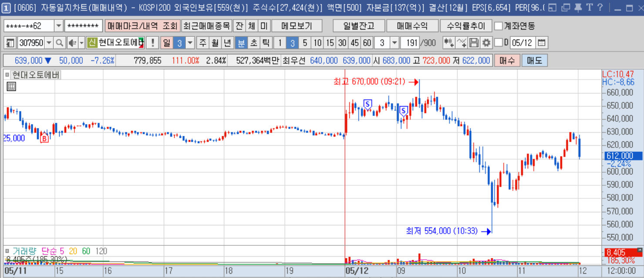Click the first blue S sell marker on chart
644x278 pixels.
368,104
